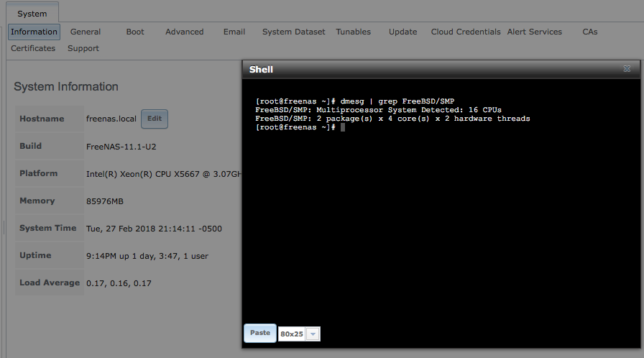Click the terminal prompt cursor line
644x358 pixels.
click(x=300, y=127)
